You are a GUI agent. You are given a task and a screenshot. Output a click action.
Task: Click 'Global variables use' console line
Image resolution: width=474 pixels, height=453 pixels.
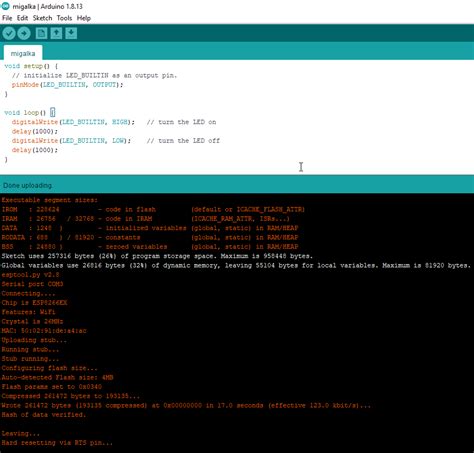click(x=236, y=265)
